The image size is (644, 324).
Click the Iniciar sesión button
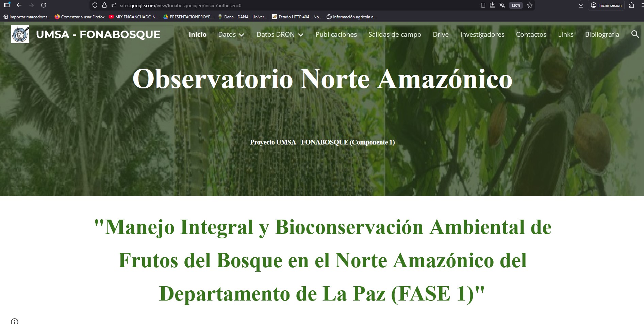[x=606, y=5]
